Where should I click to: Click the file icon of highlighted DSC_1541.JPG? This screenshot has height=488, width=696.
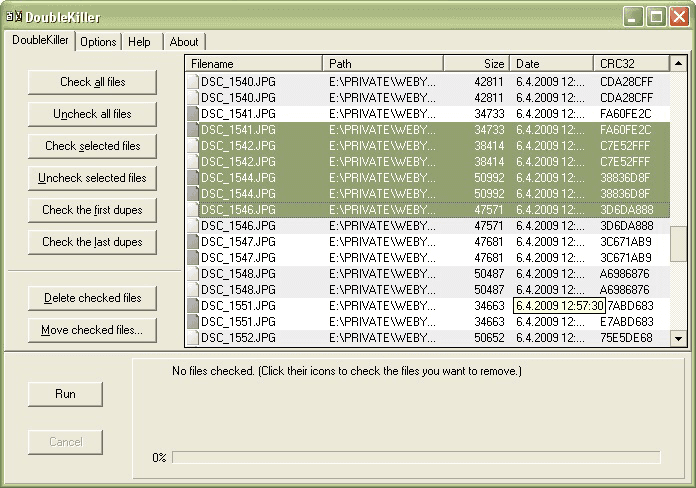click(x=193, y=130)
